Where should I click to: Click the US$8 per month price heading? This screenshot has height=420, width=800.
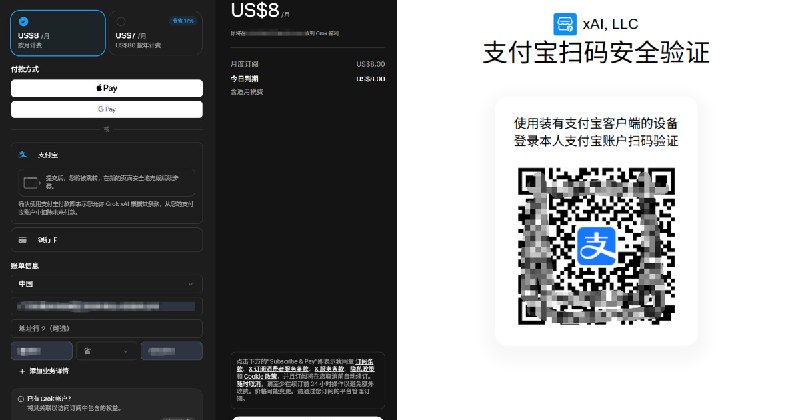260,11
